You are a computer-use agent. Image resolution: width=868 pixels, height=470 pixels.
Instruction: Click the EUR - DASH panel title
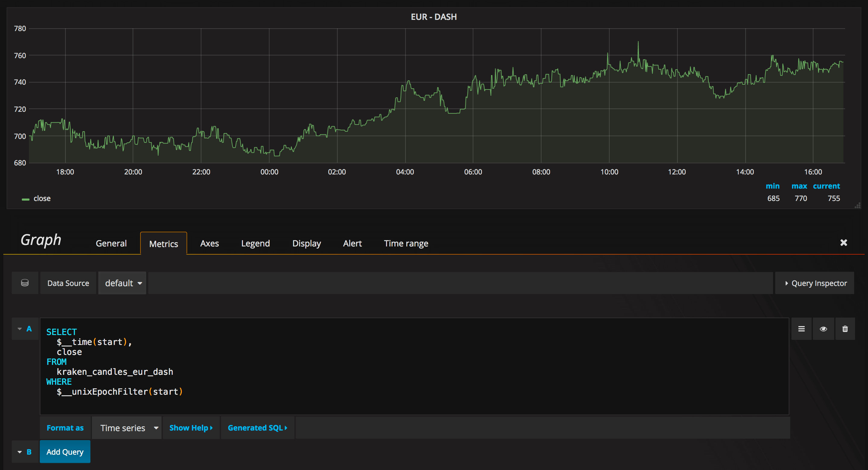434,17
